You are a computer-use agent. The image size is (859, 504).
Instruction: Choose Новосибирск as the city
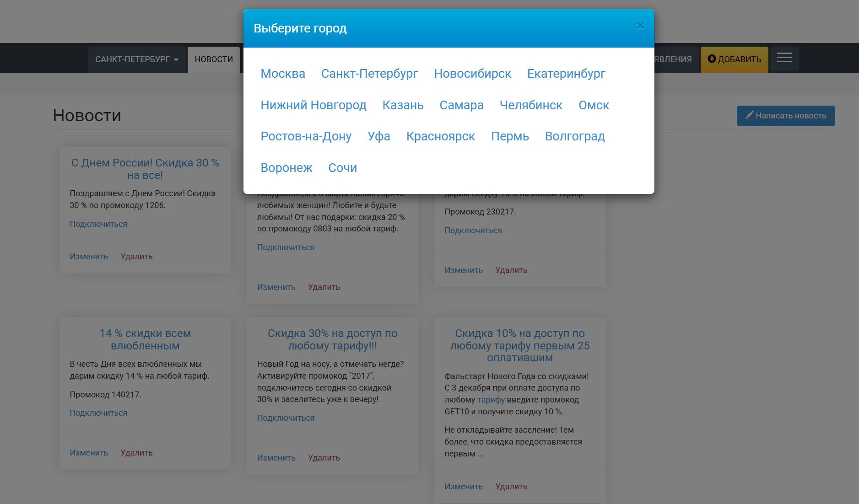tap(473, 74)
